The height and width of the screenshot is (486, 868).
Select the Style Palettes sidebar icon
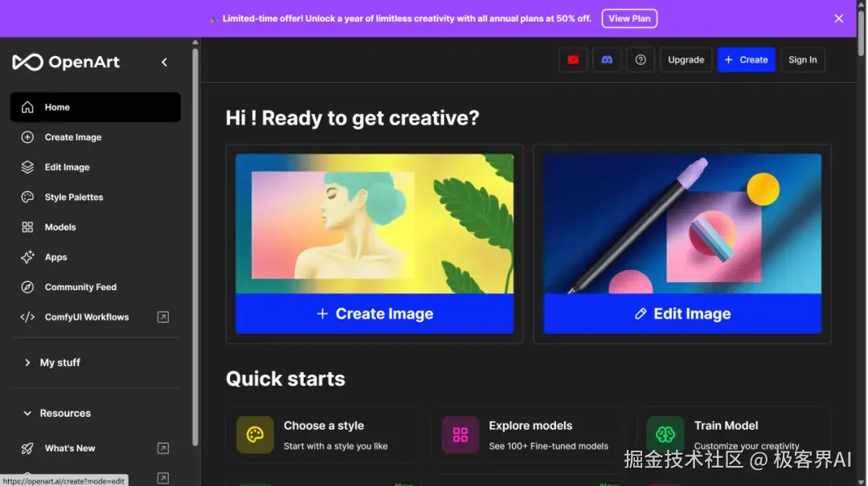[27, 197]
